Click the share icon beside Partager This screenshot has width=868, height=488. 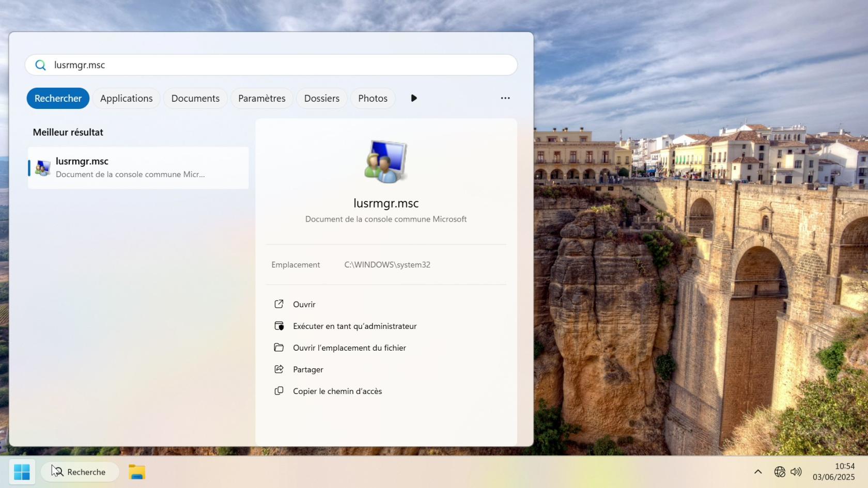[279, 369]
